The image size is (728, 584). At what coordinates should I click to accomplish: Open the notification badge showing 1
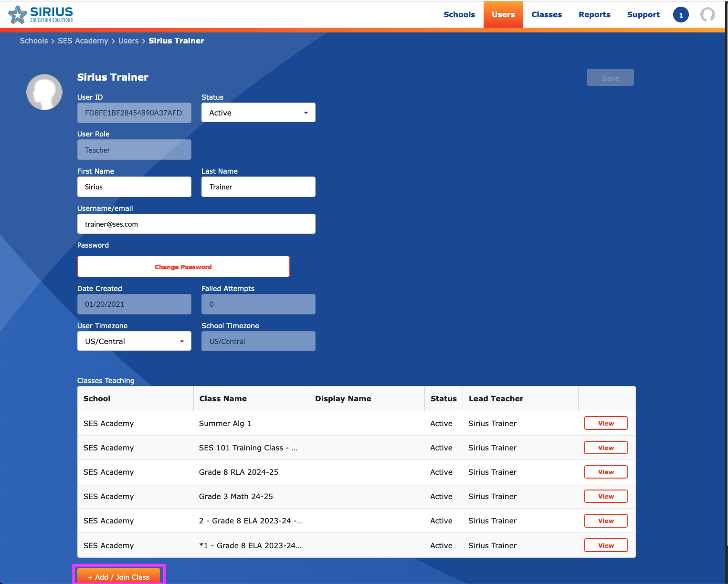[681, 15]
